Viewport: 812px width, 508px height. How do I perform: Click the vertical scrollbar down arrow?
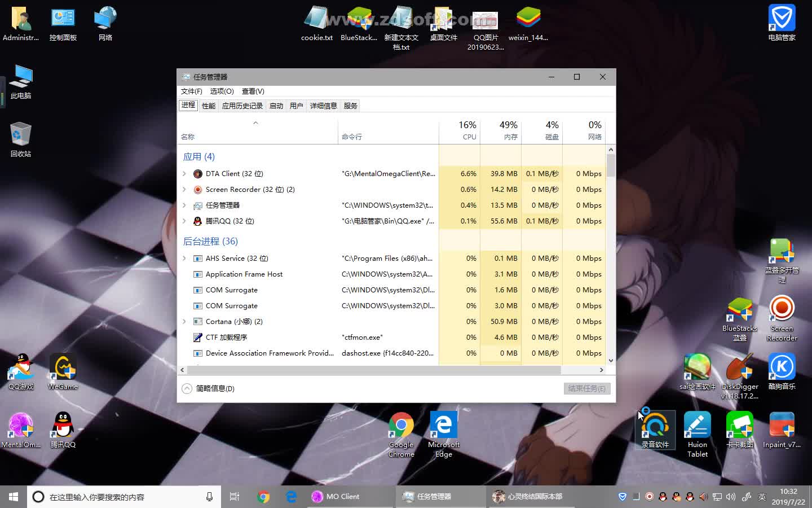(611, 361)
